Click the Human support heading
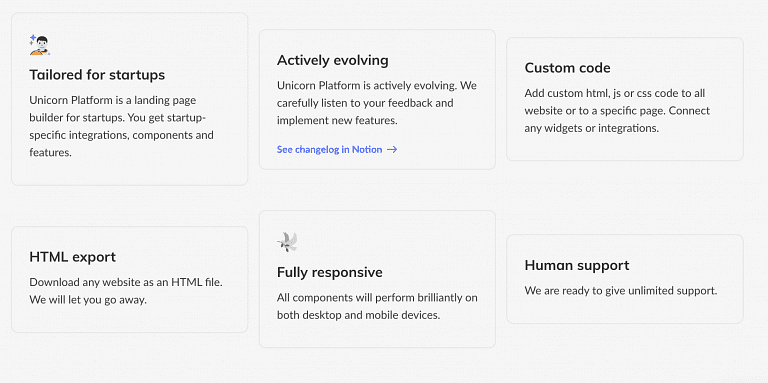Viewport: 768px width, 383px height. [x=577, y=265]
